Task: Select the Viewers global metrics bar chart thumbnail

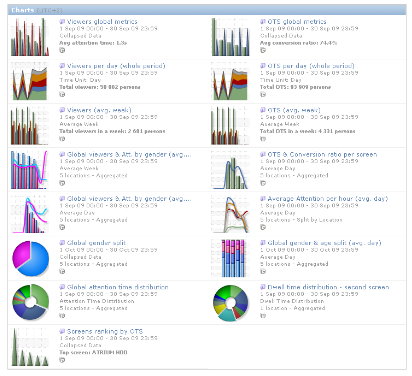Action: click(30, 37)
